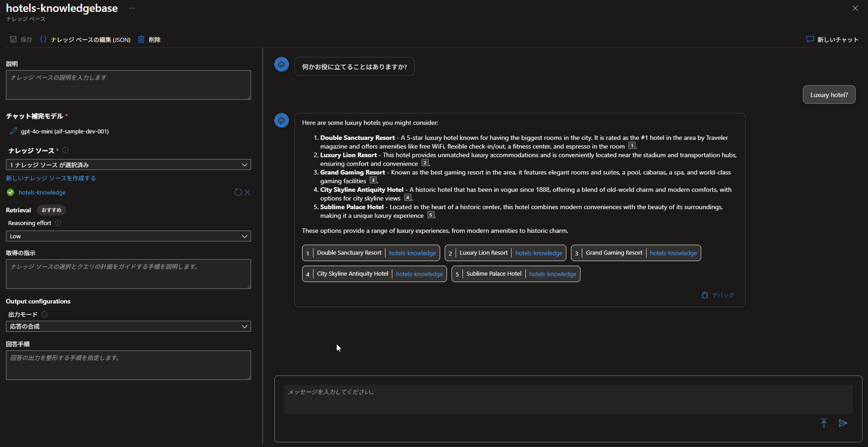Open the デバッグ debug link
The image size is (868, 447).
[718, 295]
